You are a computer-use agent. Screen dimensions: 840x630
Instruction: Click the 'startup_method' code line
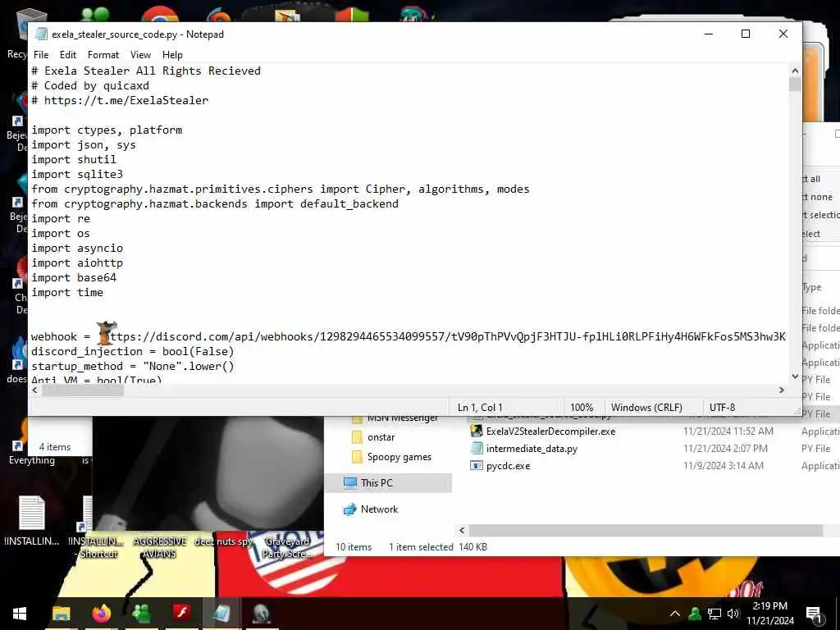tap(132, 367)
